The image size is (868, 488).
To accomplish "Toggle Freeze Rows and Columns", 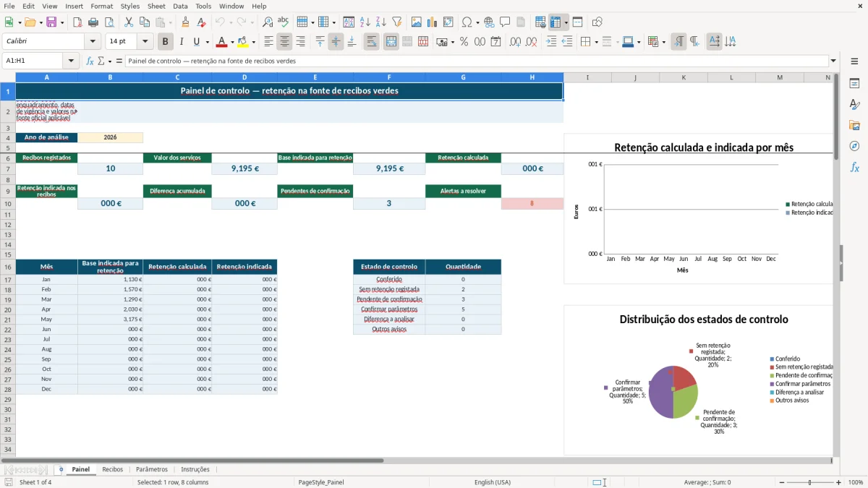I will pyautogui.click(x=556, y=22).
